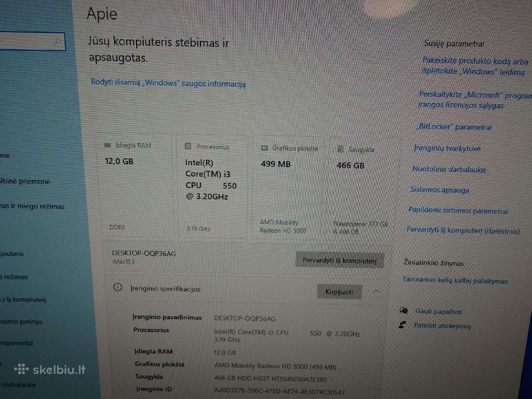Open Nuotolinis darbalaukis link
This screenshot has height=399, width=532.
(x=449, y=169)
